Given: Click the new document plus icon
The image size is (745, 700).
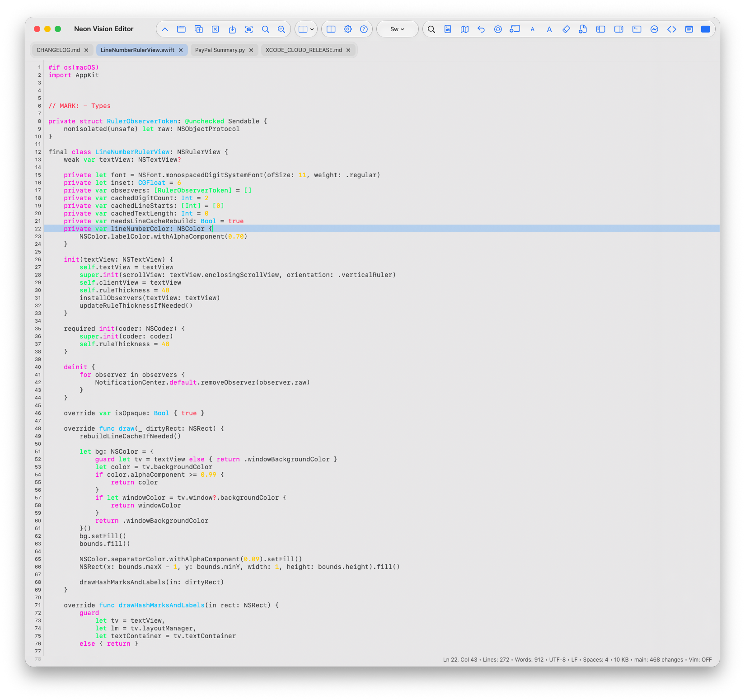Looking at the screenshot, I should 583,29.
